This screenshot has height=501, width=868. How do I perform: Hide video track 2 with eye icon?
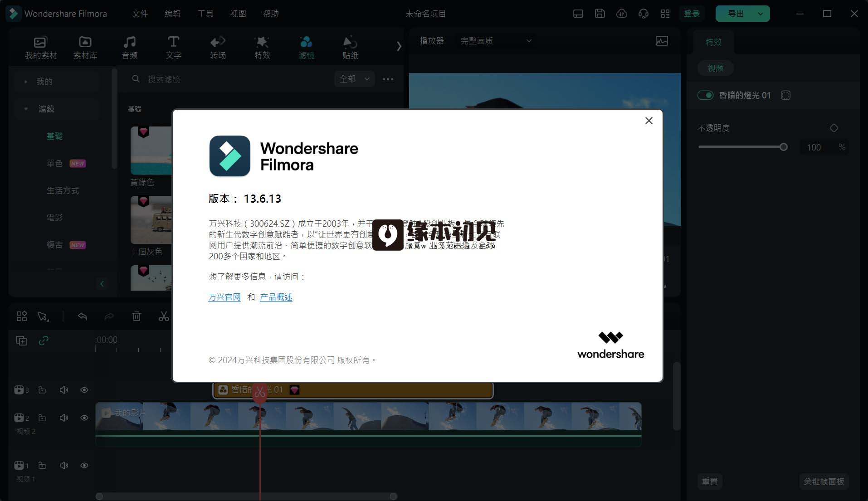tap(84, 418)
